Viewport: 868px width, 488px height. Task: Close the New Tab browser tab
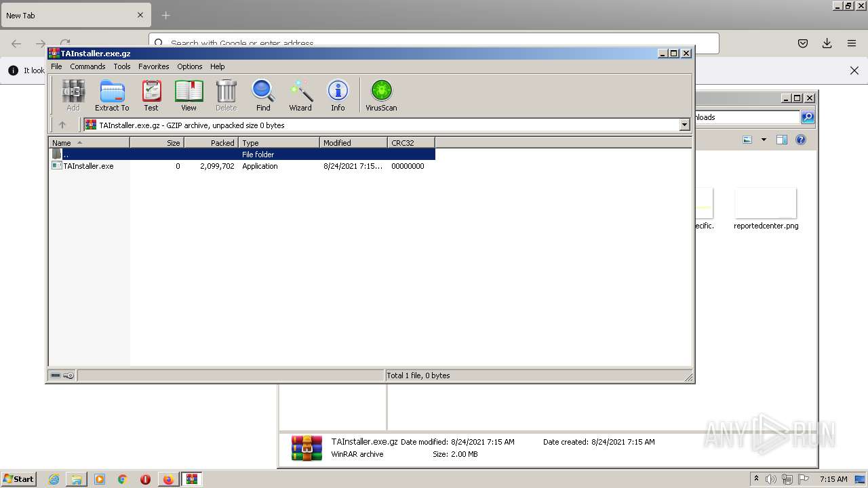[x=140, y=15]
